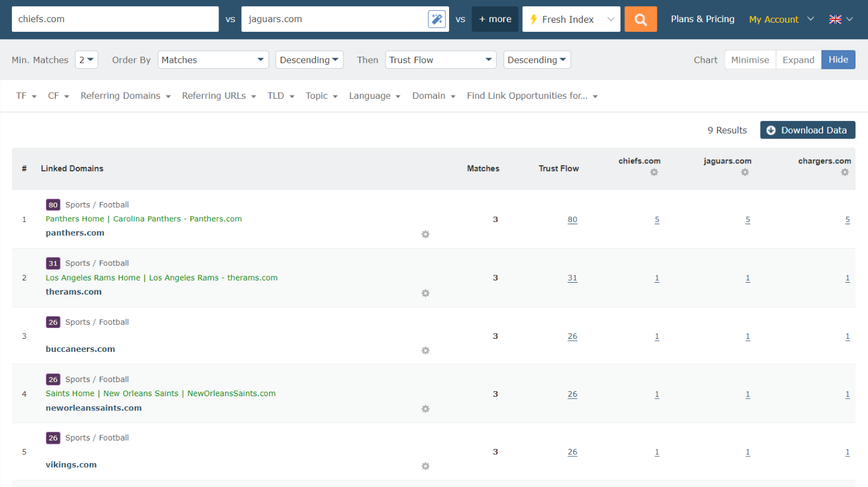Set chart view to Minimise
868x487 pixels.
pyautogui.click(x=750, y=60)
